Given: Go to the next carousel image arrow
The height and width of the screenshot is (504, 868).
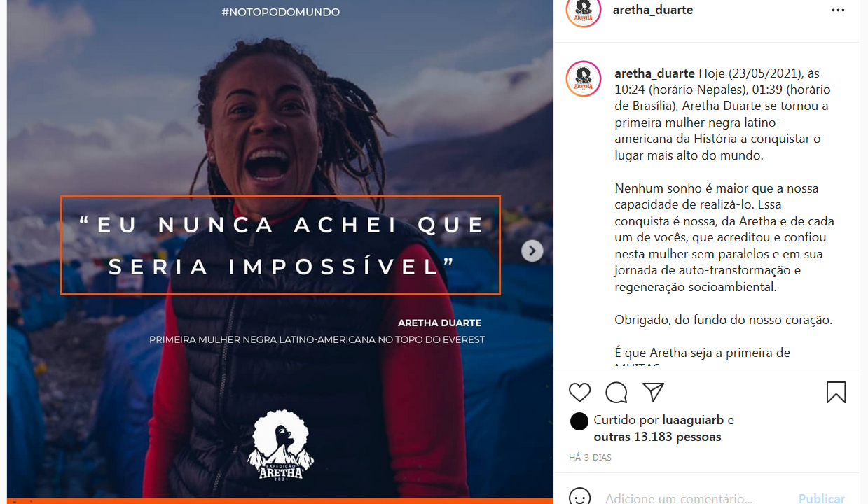Looking at the screenshot, I should (532, 251).
